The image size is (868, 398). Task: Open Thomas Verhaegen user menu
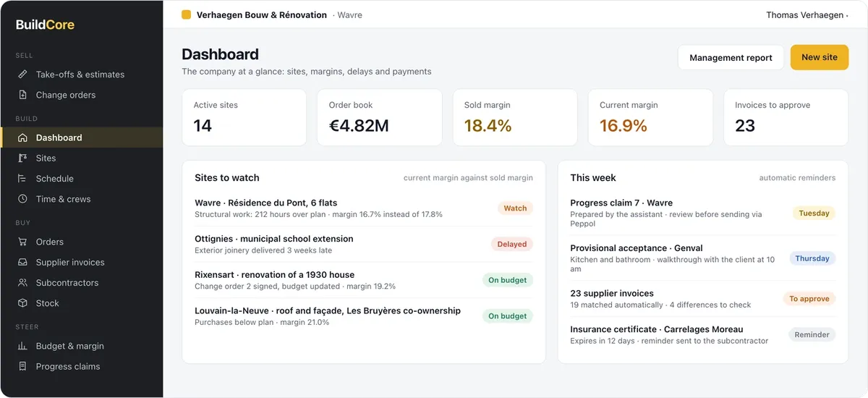[x=807, y=14]
